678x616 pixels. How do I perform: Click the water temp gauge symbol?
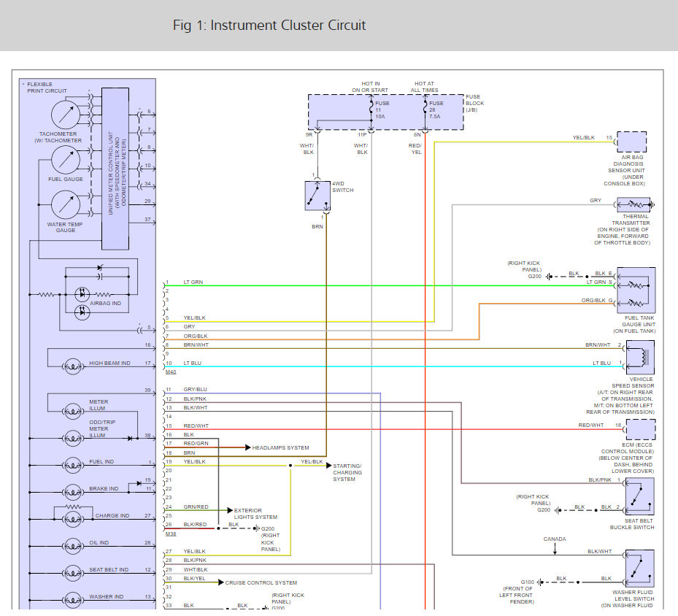tap(66, 205)
